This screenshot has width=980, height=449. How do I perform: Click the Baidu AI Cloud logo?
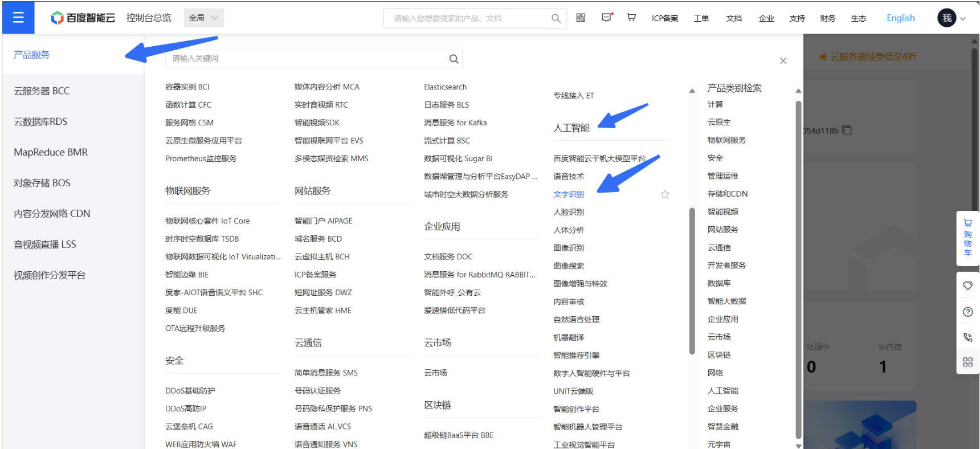(83, 18)
